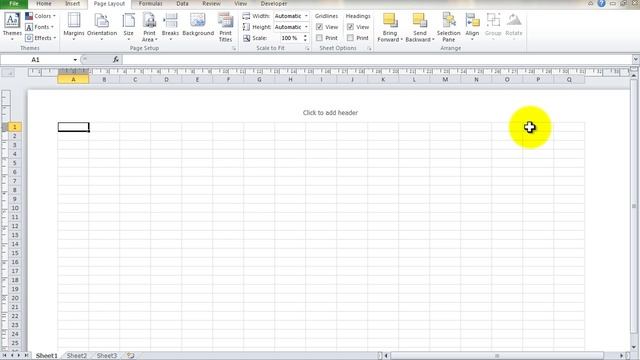
Task: Expand the formula bar
Action: (x=636, y=60)
